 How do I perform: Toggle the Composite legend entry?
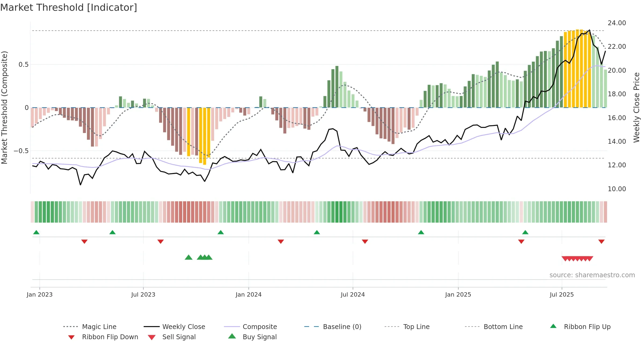click(250, 327)
